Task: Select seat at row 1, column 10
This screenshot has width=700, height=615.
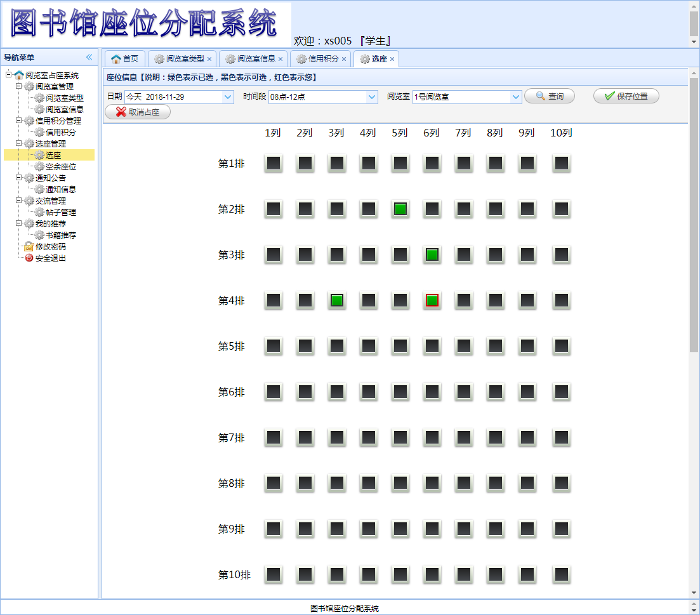Action: (561, 163)
